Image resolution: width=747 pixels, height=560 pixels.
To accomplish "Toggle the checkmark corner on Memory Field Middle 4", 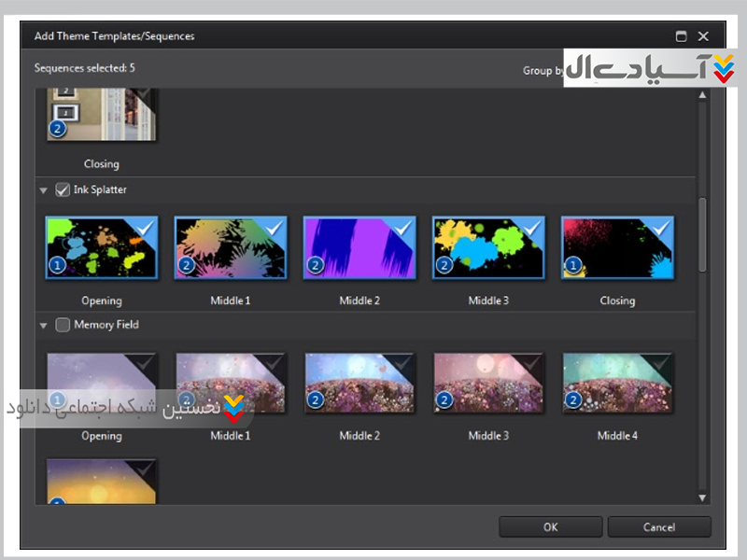I will 660,363.
